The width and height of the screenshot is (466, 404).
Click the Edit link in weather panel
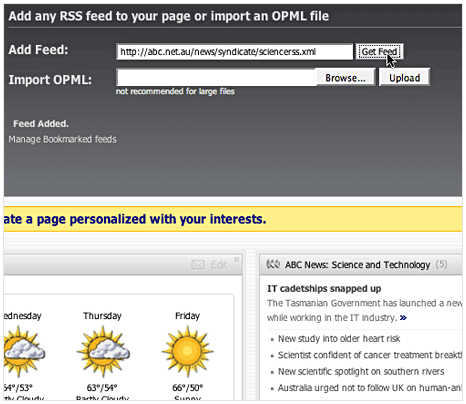point(219,265)
